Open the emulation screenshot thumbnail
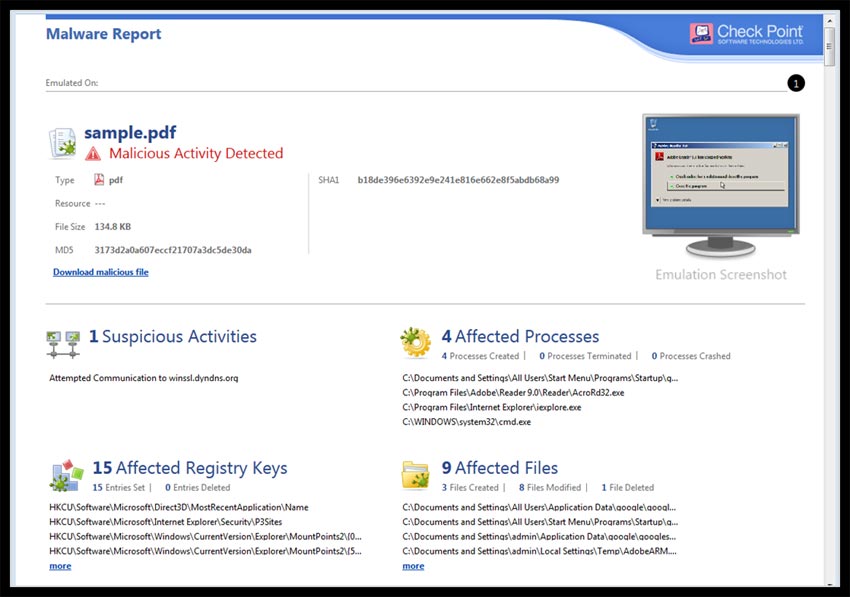The height and width of the screenshot is (597, 850). pyautogui.click(x=720, y=183)
